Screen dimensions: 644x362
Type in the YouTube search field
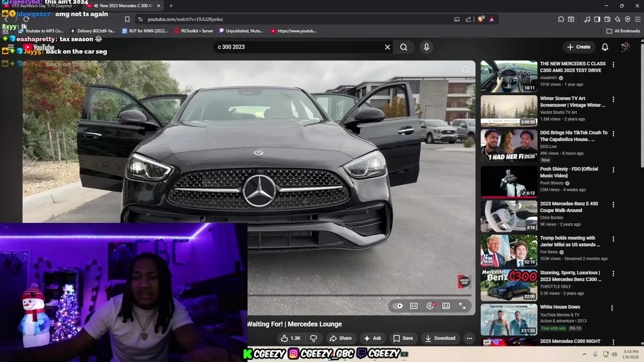click(x=299, y=47)
